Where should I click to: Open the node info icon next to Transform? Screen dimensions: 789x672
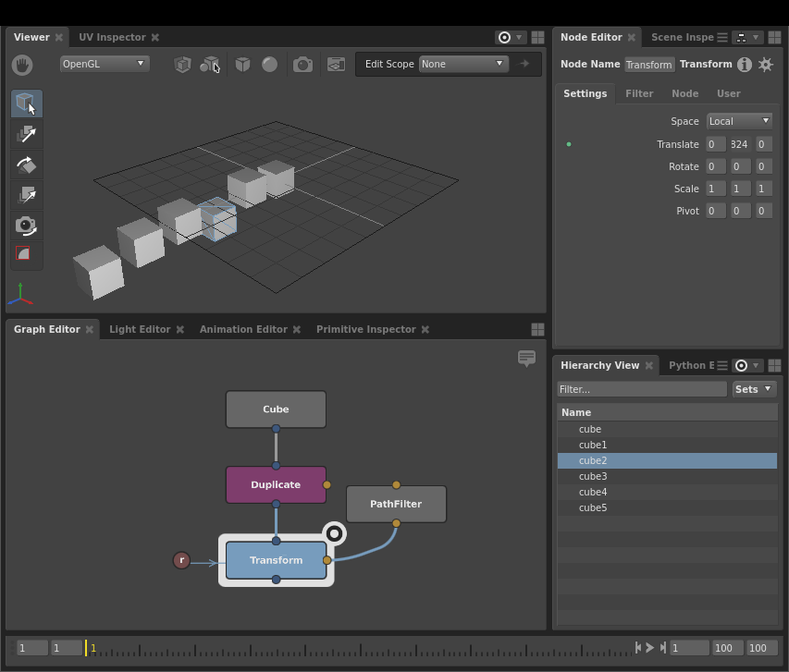[744, 65]
